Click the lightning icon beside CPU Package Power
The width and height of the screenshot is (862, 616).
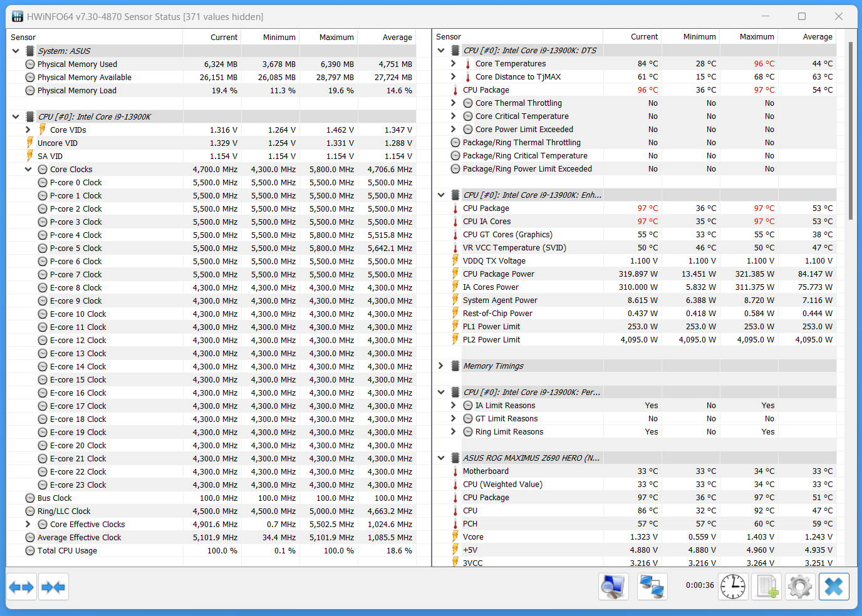click(x=455, y=274)
